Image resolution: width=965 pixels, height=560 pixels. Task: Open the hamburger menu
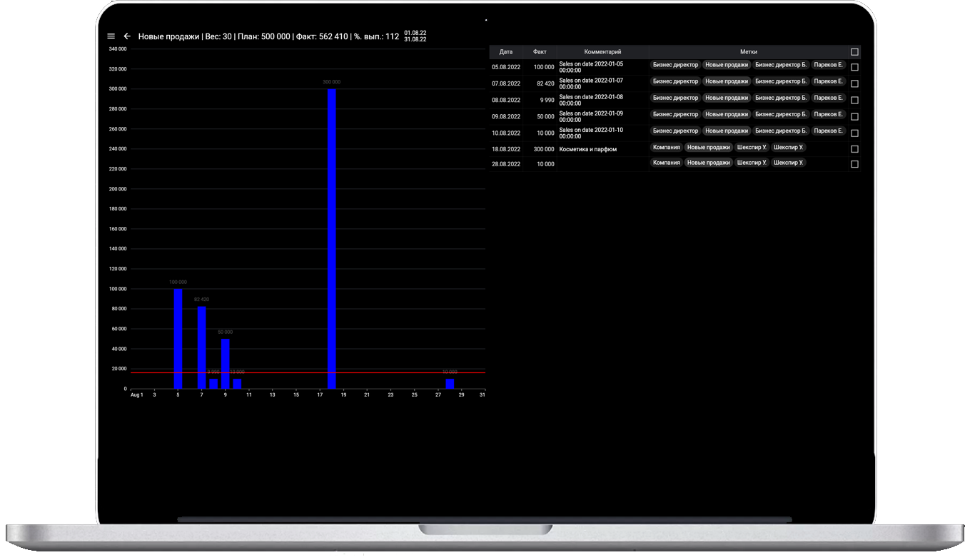click(x=111, y=36)
